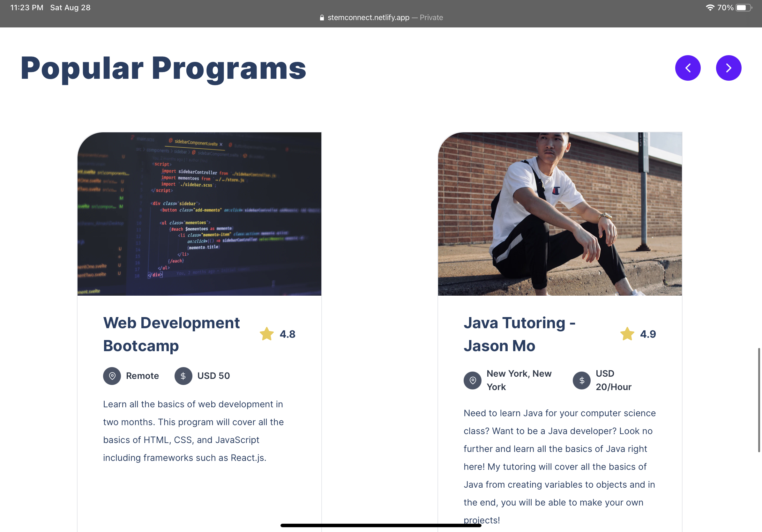Click the page vertical scrollbar
Viewport: 762px width, 532px height.
[x=759, y=400]
